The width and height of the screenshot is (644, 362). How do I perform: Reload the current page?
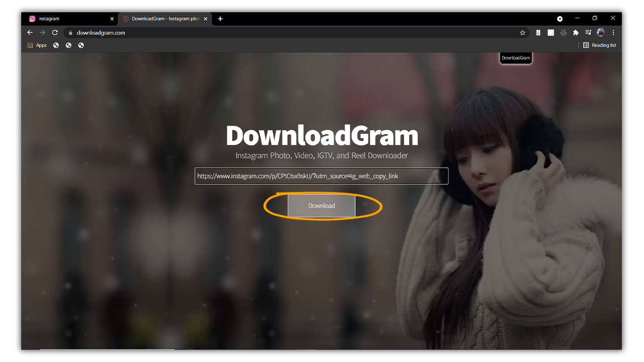pyautogui.click(x=55, y=33)
